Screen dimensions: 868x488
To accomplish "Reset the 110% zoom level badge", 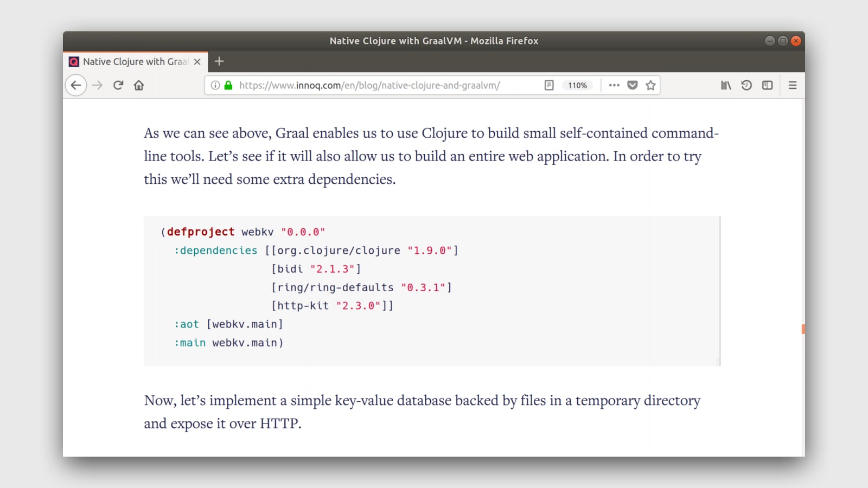I will (577, 85).
